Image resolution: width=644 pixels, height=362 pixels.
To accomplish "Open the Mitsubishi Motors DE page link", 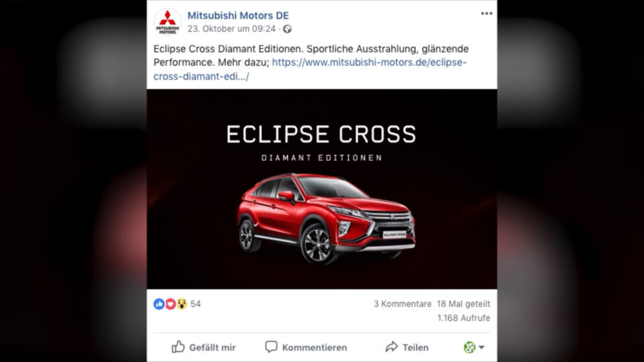I will (x=238, y=15).
